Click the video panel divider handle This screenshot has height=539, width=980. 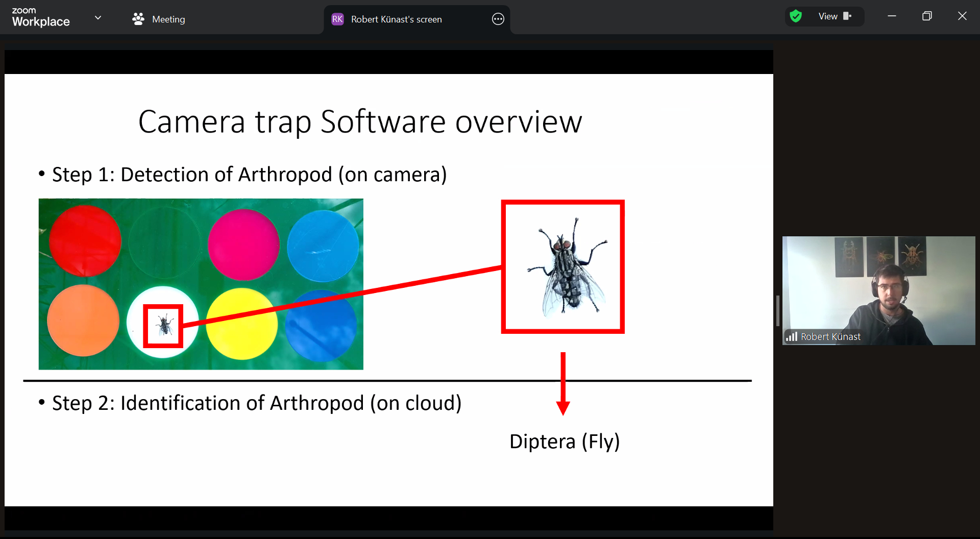(x=777, y=310)
